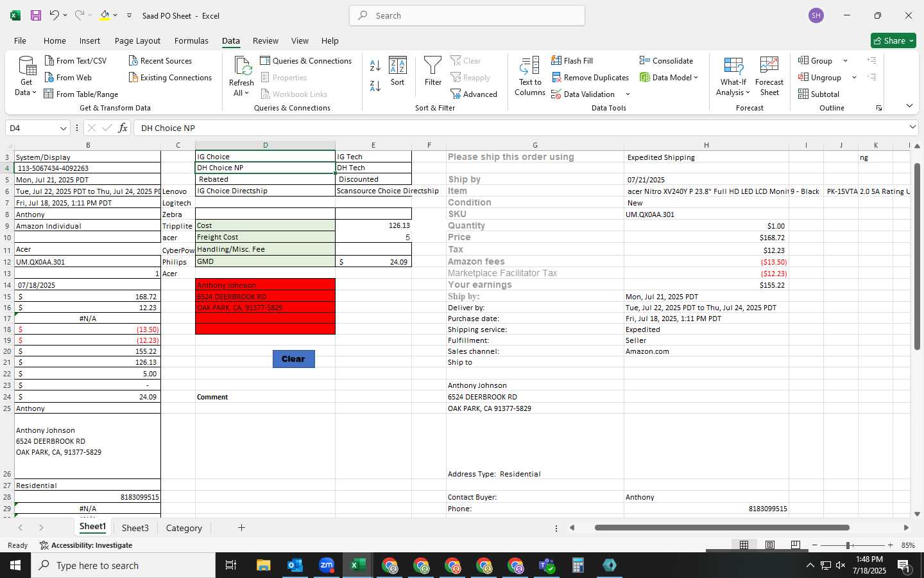The height and width of the screenshot is (578, 924).
Task: Open the Review tab
Action: click(265, 40)
